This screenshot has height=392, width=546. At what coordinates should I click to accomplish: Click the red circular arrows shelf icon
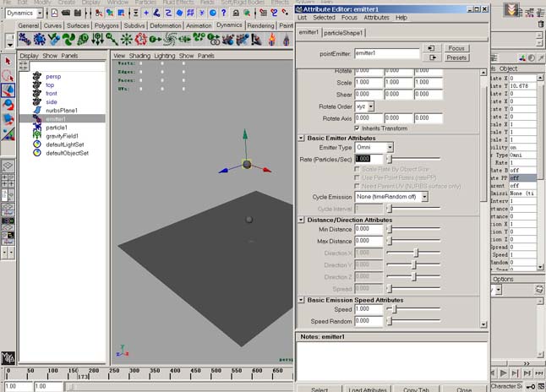140,40
